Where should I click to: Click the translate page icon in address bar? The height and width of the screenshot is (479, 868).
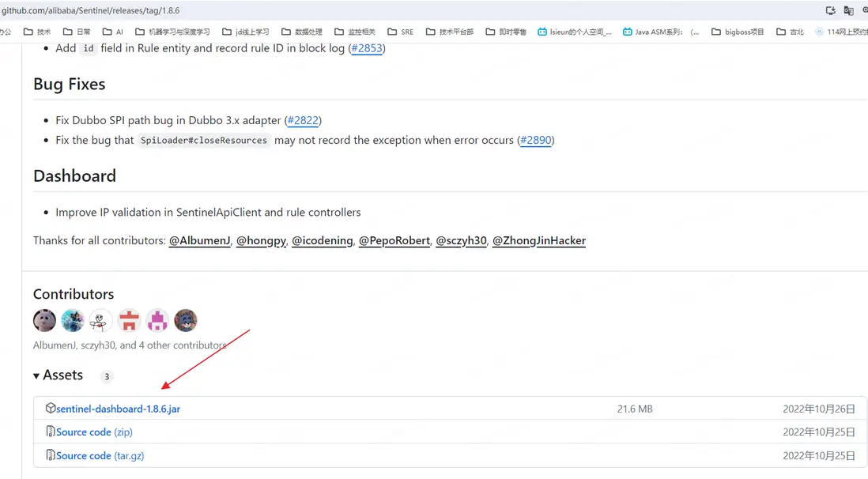click(x=848, y=10)
